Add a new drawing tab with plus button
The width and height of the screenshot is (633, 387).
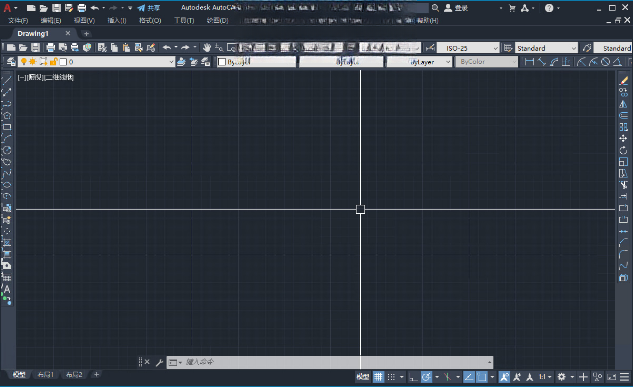pos(86,33)
